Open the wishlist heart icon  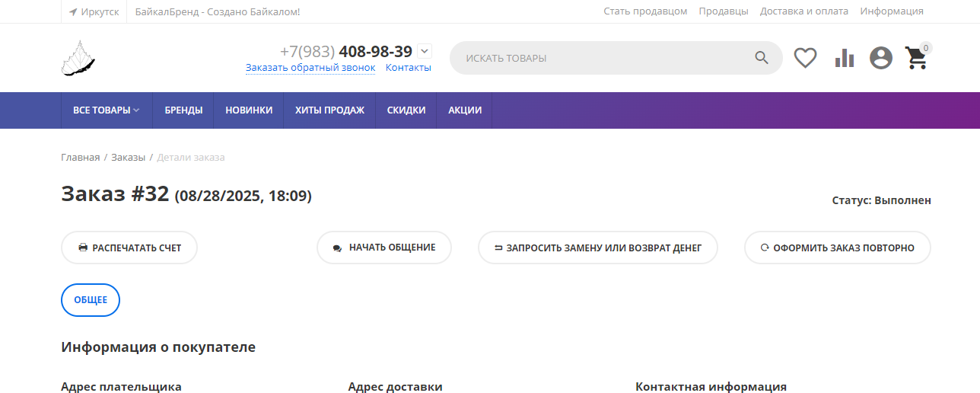click(805, 58)
